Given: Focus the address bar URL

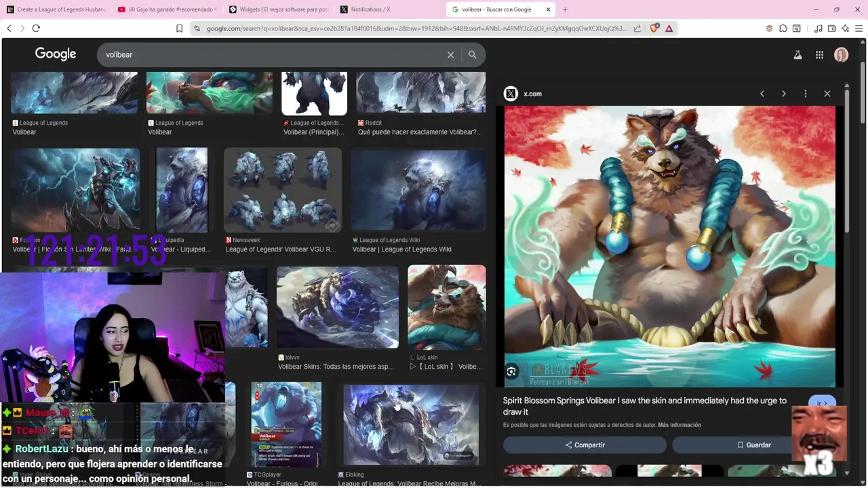Looking at the screenshot, I should [417, 28].
